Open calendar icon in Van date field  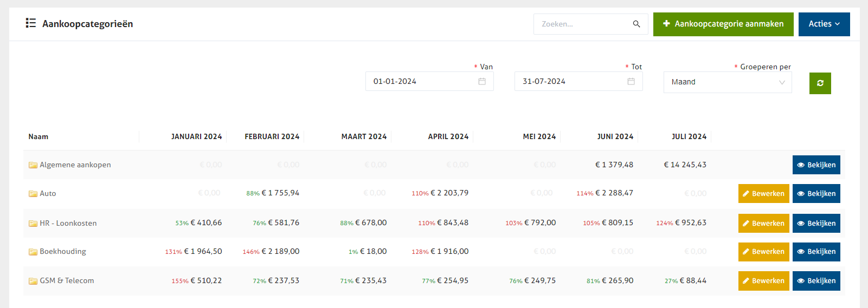481,82
